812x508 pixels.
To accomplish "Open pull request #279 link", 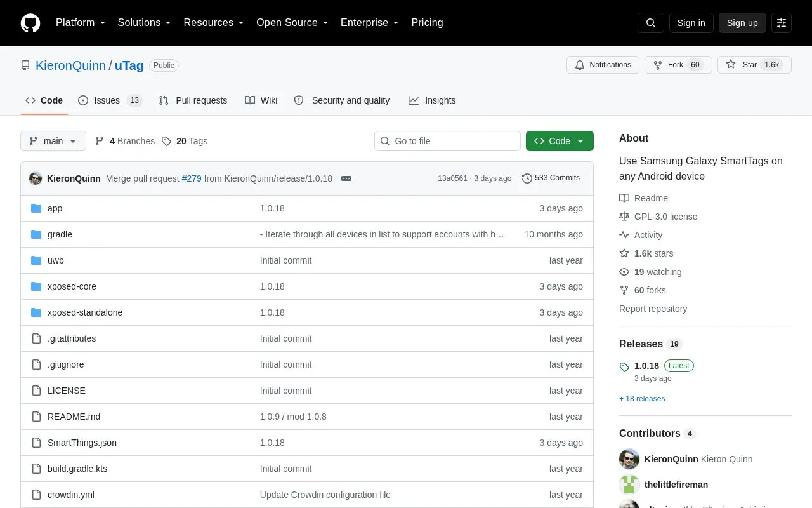I will [x=192, y=178].
